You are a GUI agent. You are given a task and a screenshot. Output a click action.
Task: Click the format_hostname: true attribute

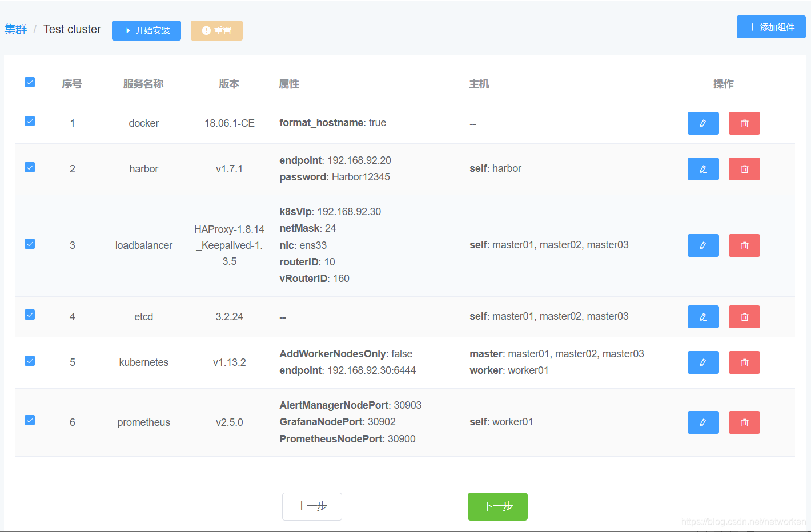tap(332, 123)
